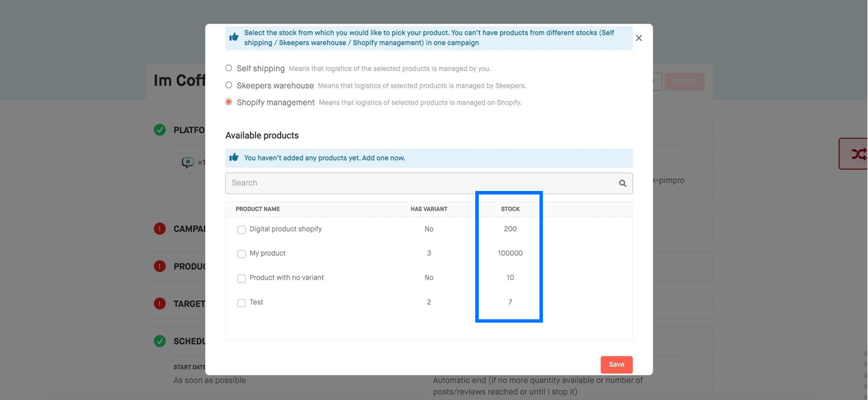Check the Test product checkbox

click(241, 303)
